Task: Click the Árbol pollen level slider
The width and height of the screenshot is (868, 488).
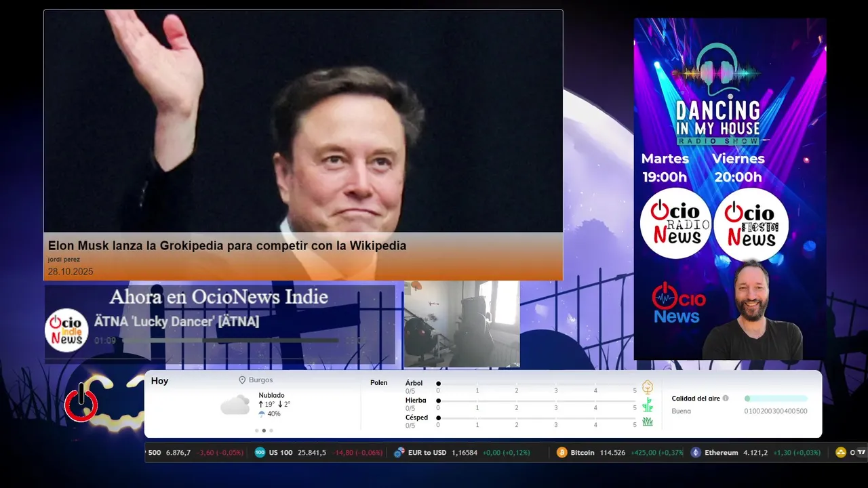Action: coord(536,384)
